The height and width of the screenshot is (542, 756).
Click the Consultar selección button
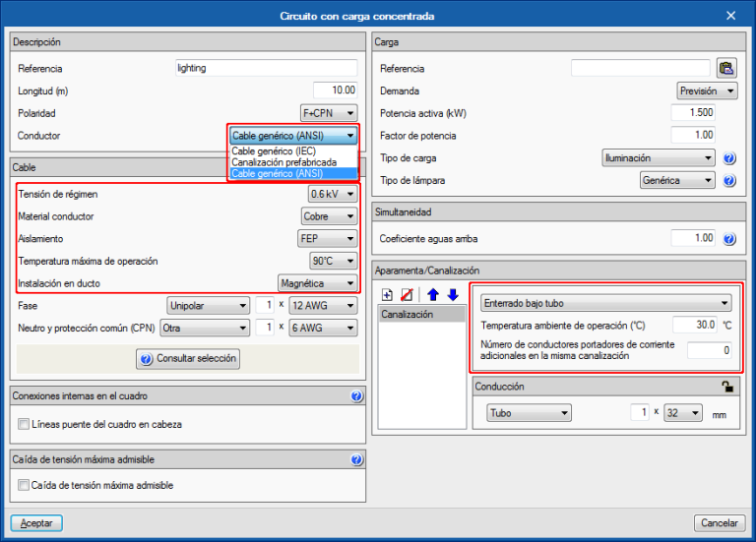[188, 358]
